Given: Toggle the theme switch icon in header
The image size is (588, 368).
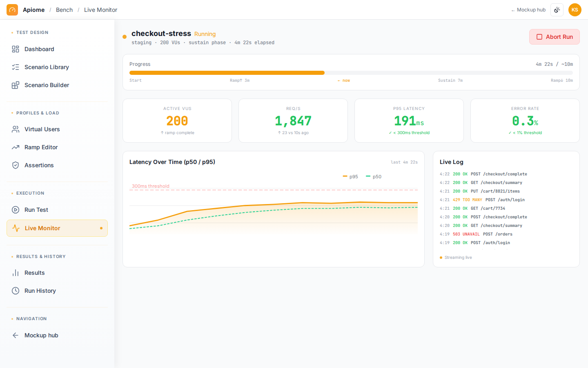Looking at the screenshot, I should point(557,10).
